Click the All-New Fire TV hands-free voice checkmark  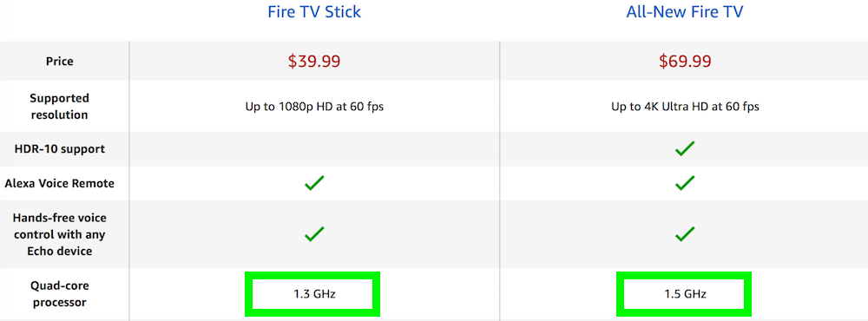click(685, 233)
